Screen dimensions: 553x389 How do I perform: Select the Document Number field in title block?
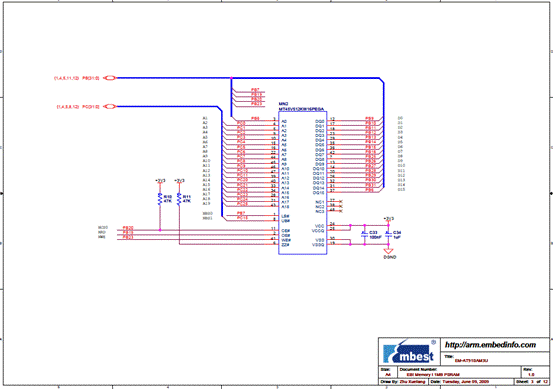pyautogui.click(x=459, y=372)
